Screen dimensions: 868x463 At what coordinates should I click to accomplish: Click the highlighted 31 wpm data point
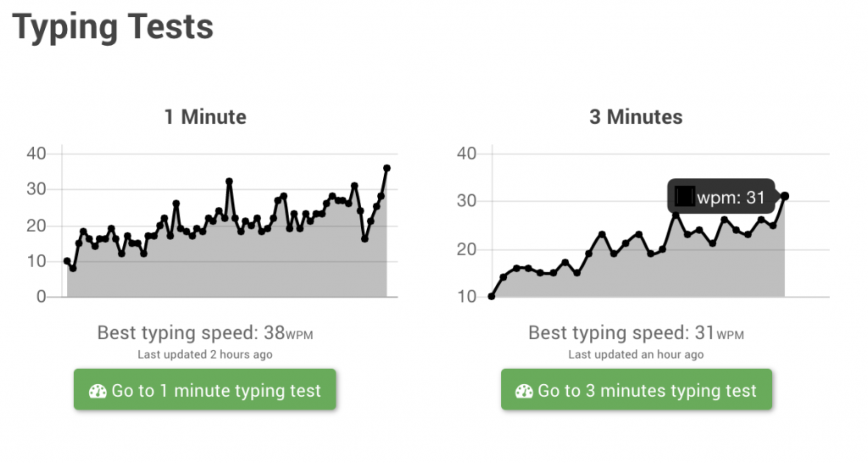pos(785,196)
